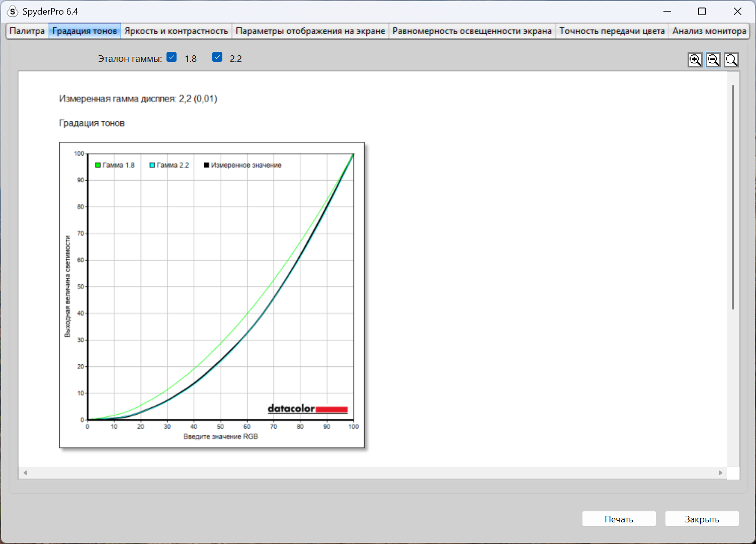Click the Закрыть button

click(702, 519)
